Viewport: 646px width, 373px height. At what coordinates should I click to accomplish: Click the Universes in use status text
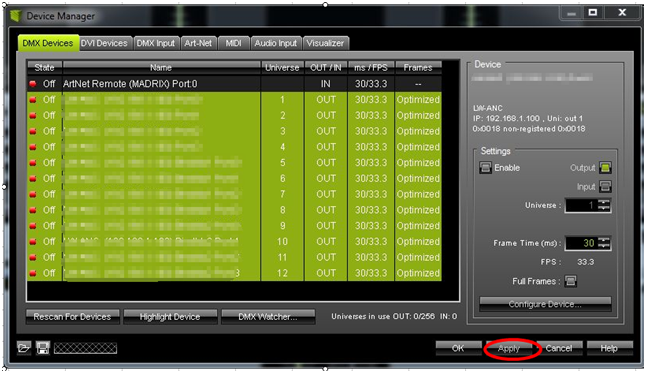tap(394, 317)
